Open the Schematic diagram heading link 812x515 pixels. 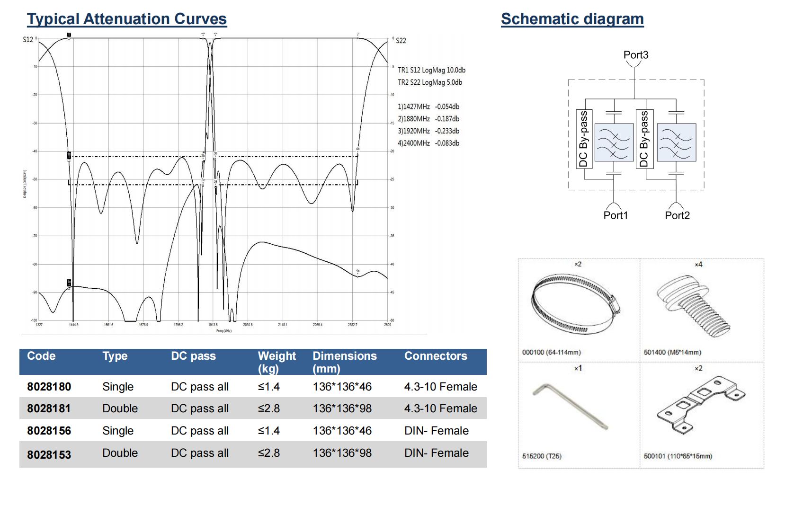coord(572,19)
